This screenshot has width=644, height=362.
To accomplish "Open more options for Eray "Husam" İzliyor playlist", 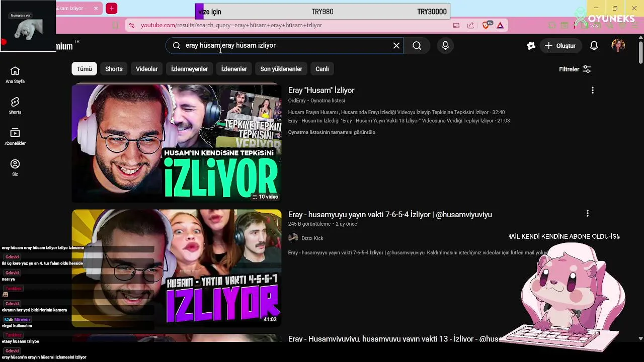I will point(592,90).
